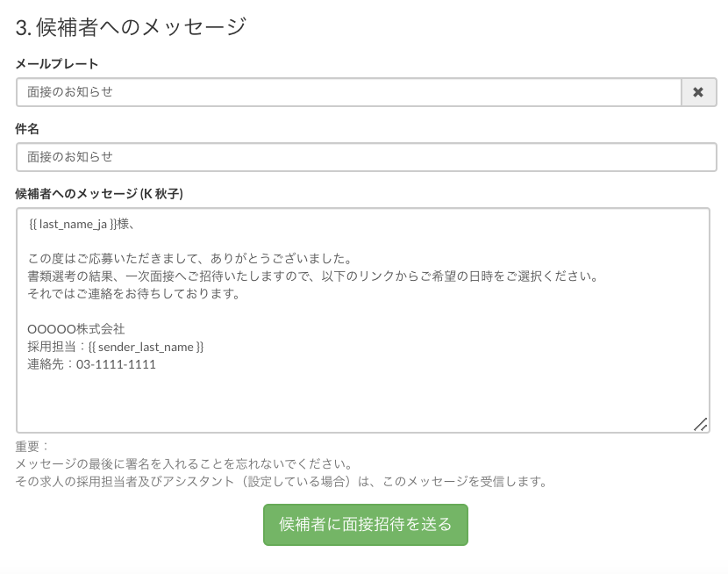Send the interview invitation to the candidate
The image size is (728, 574).
365,525
